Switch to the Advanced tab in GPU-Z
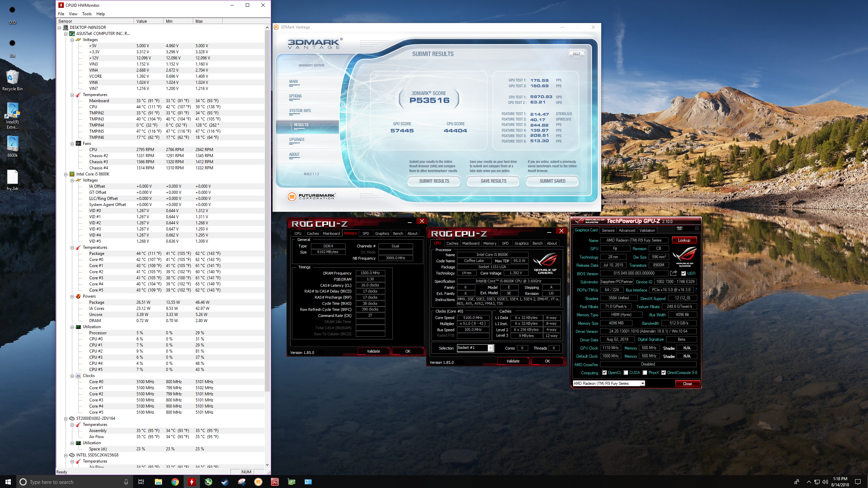Screen dimensions: 868x488 pyautogui.click(x=627, y=230)
